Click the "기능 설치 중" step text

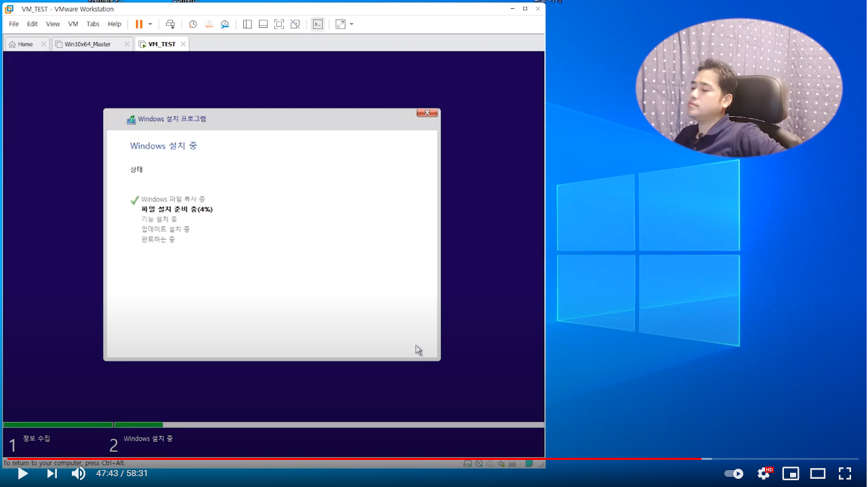(x=159, y=219)
